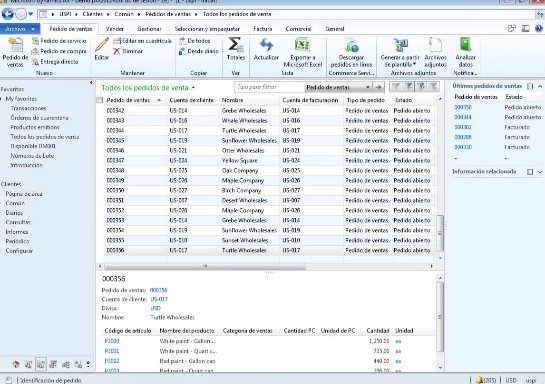Image resolution: width=545 pixels, height=384 pixels.
Task: Select the Otter Wholesales name cell
Action: (243, 150)
